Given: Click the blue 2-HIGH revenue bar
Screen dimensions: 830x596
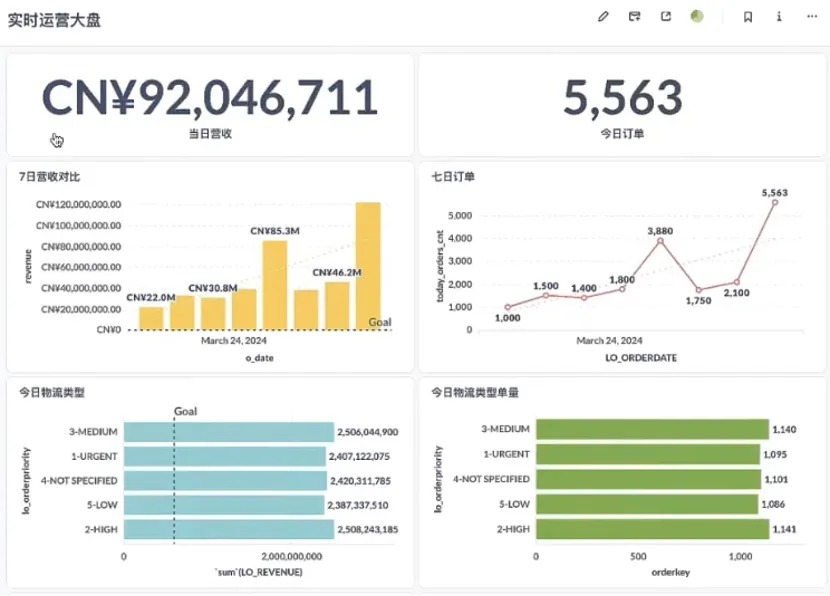Looking at the screenshot, I should pos(228,529).
